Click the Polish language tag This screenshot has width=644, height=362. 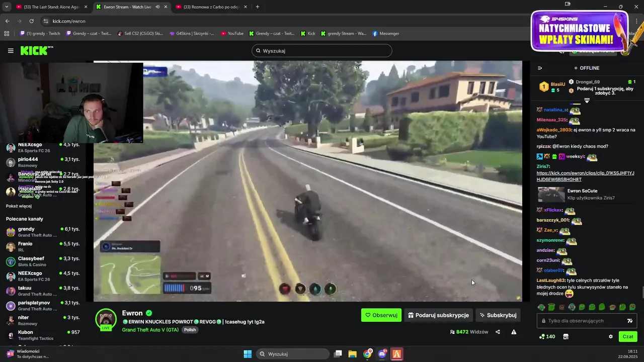[190, 330]
